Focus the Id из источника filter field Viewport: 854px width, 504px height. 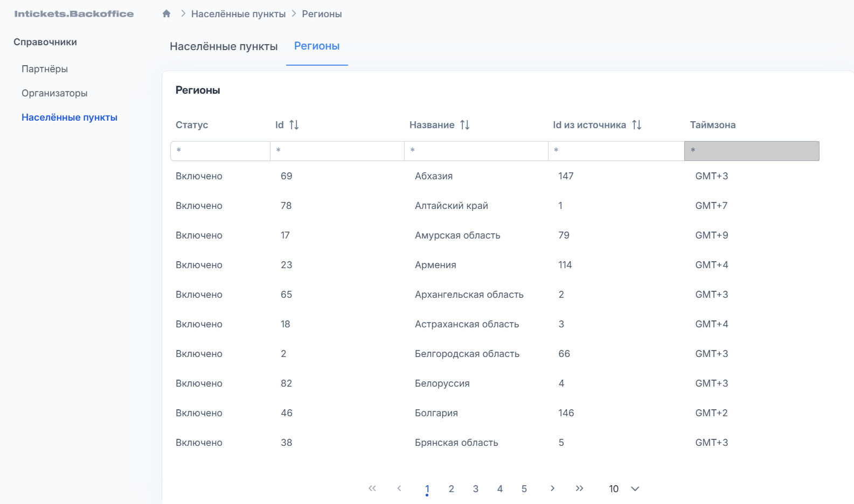[x=616, y=151]
